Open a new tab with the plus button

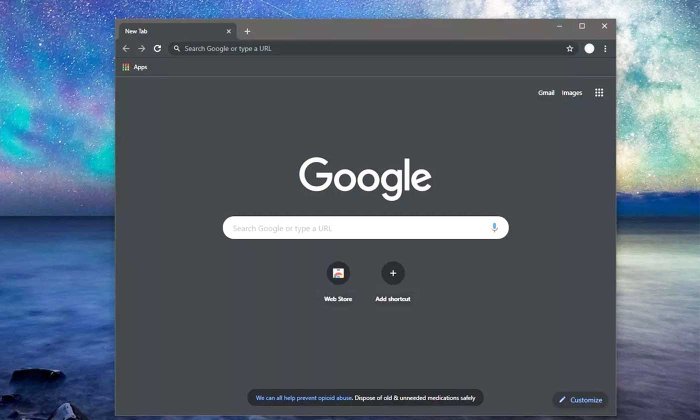pos(247,31)
